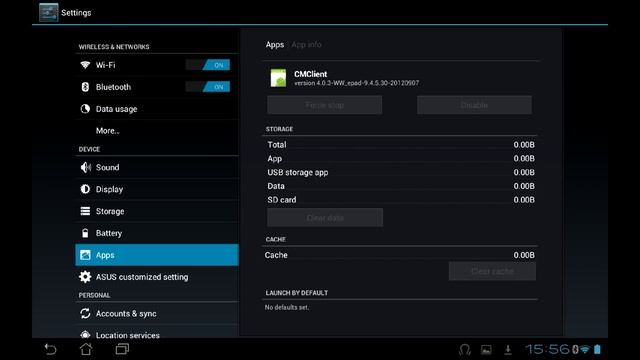Tap the Back navigation arrow
Image resolution: width=640 pixels, height=360 pixels.
pos(50,349)
